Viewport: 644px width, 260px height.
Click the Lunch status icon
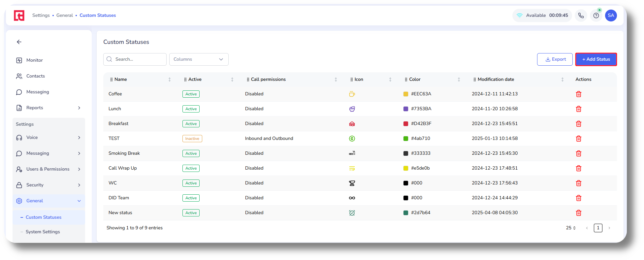coord(352,109)
